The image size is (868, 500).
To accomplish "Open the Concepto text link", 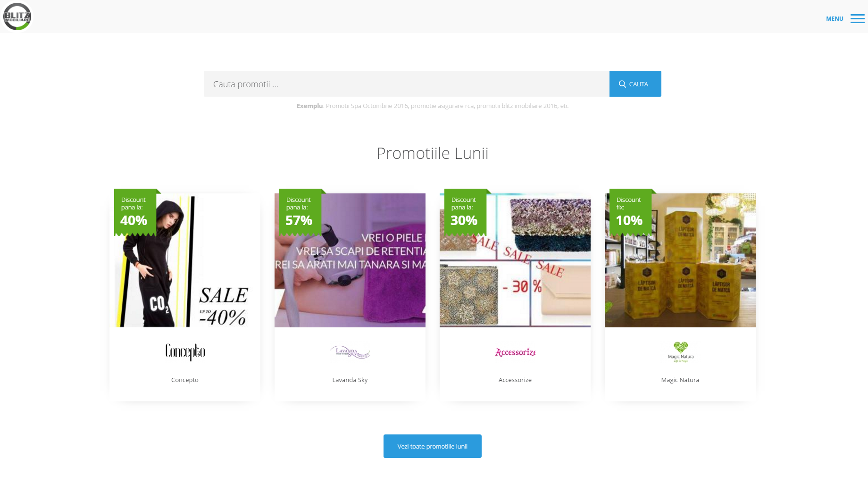I will pos(185,380).
